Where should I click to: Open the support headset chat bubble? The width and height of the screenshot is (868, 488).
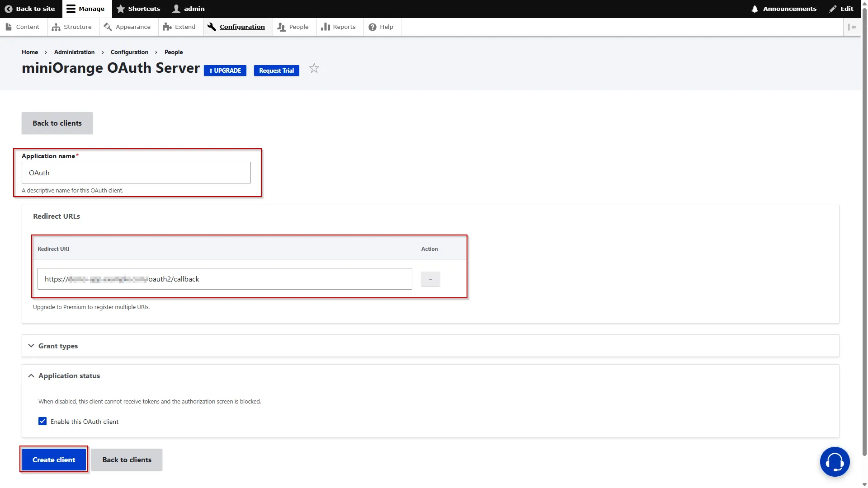[835, 461]
